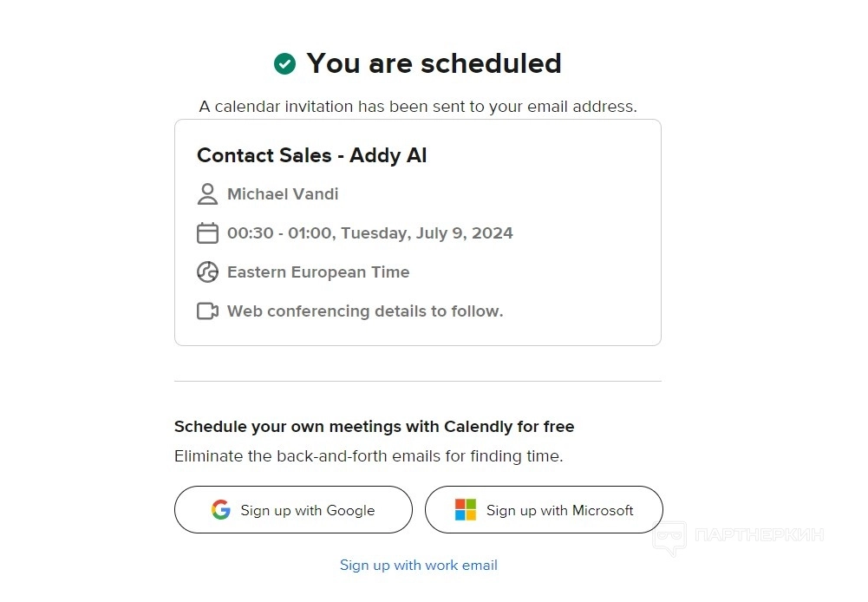Click the calendar icon beside the date
The image size is (868, 602).
tap(207, 232)
